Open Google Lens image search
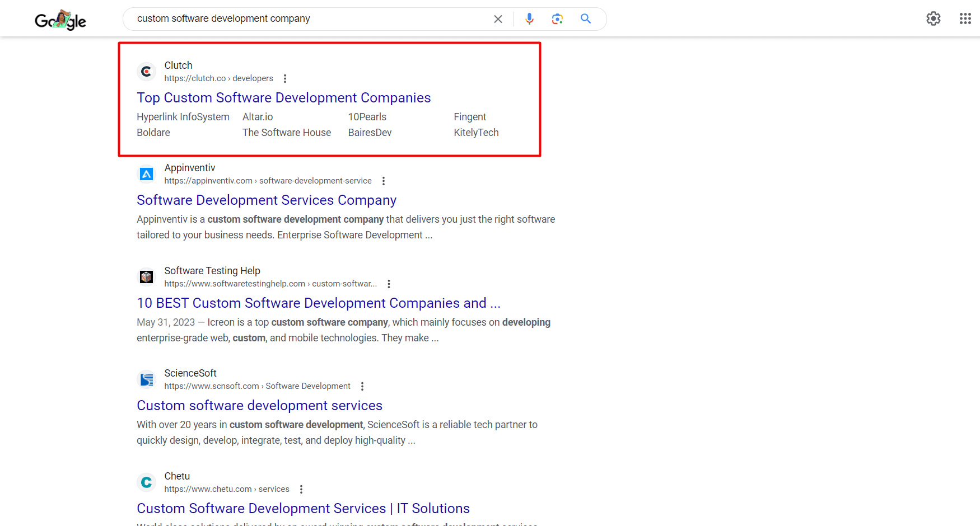The width and height of the screenshot is (980, 526). (557, 19)
